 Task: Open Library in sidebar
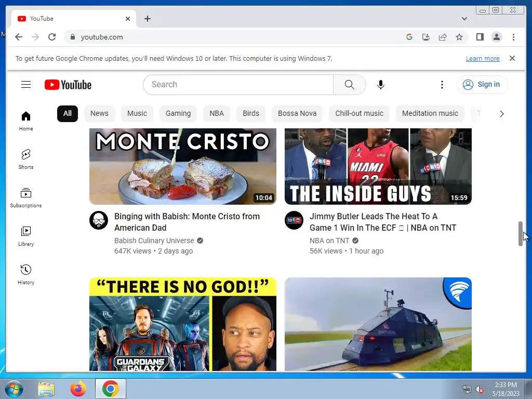(26, 236)
